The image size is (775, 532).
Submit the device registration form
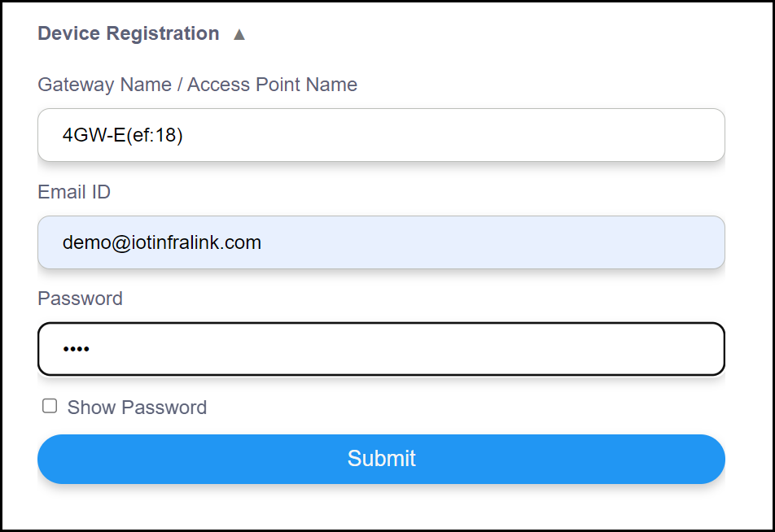coord(381,459)
